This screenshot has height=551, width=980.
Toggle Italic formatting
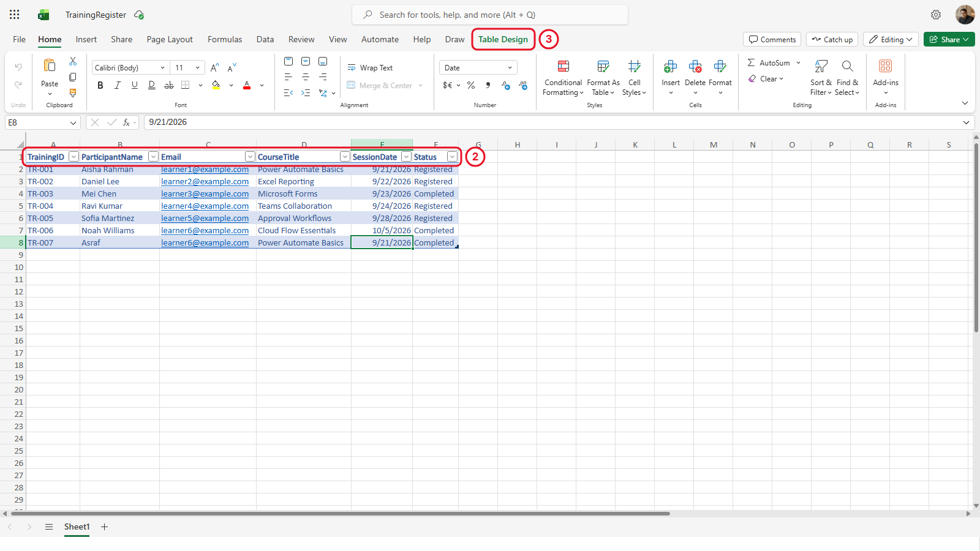click(118, 86)
